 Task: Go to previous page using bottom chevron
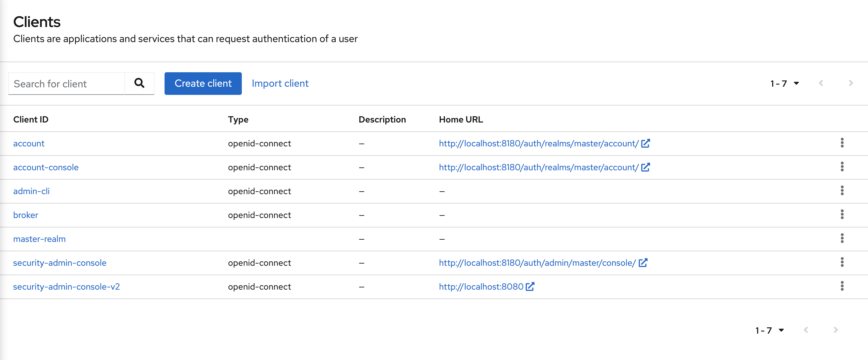pyautogui.click(x=806, y=330)
